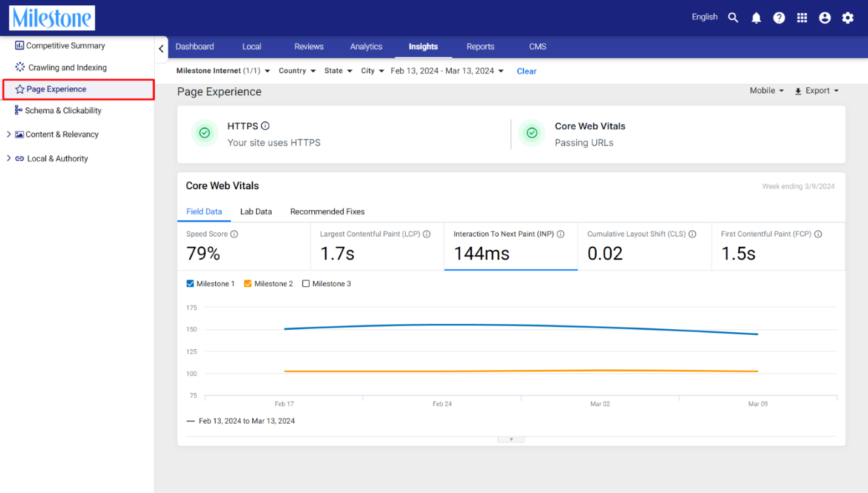Screen dimensions: 868x493
Task: Open the Mobile device dropdown
Action: click(x=767, y=90)
